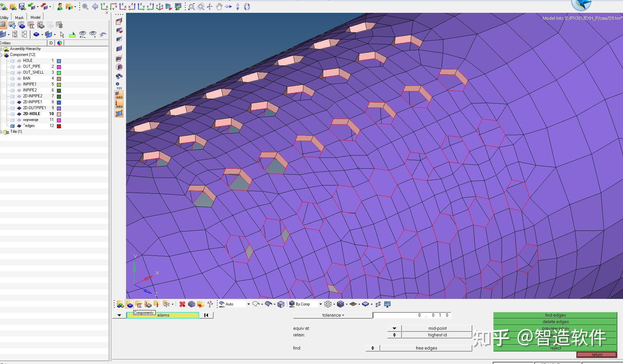The image size is (623, 364).
Task: Click the previous view left arrow icon
Action: pos(95,7)
